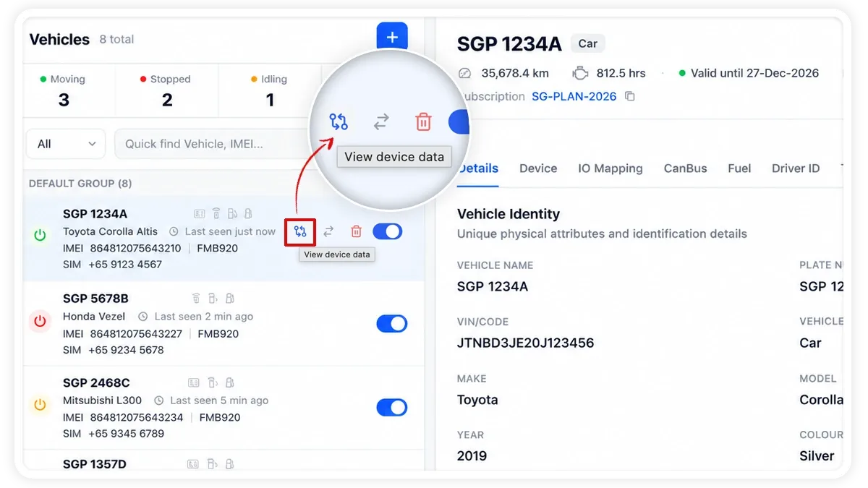The width and height of the screenshot is (868, 488).
Task: Click the Colour value Silver
Action: click(817, 456)
